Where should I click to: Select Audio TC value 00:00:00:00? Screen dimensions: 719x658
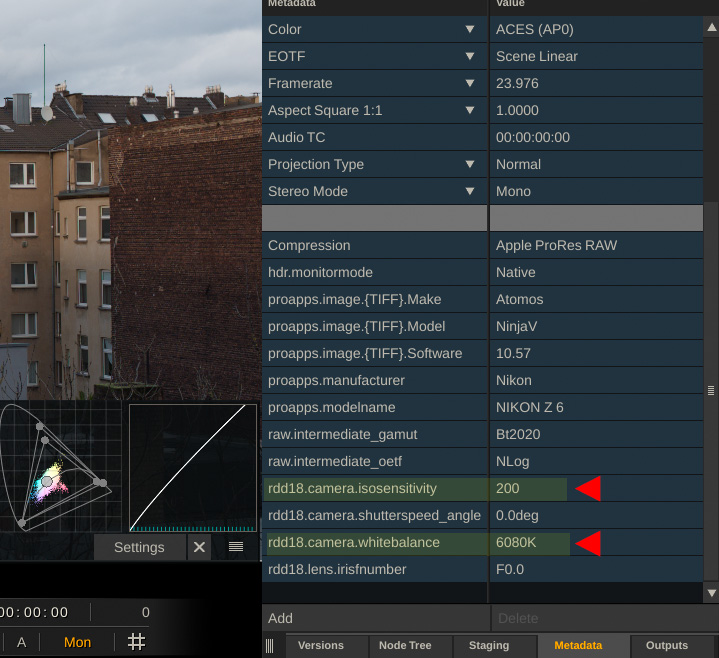pyautogui.click(x=596, y=137)
